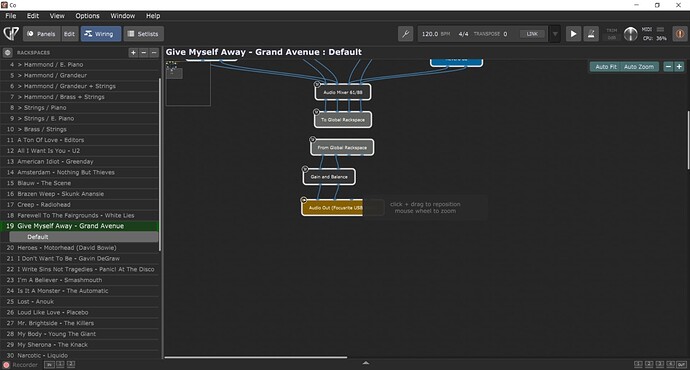Open the Help menu

click(153, 16)
